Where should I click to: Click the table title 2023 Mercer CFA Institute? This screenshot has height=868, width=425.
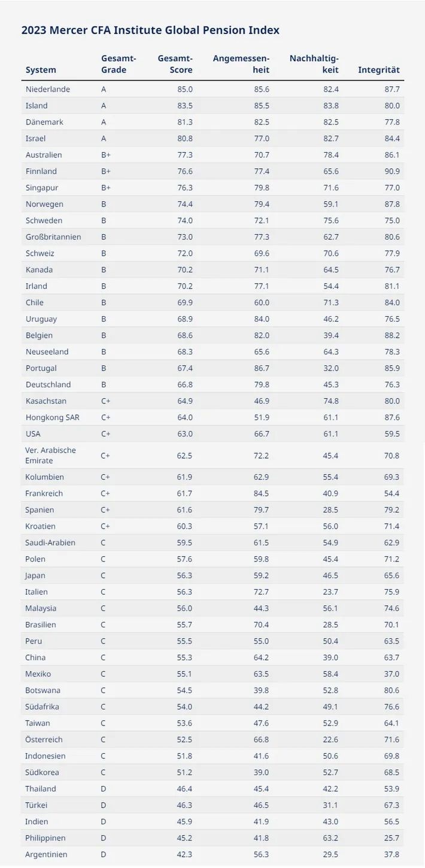pos(150,30)
